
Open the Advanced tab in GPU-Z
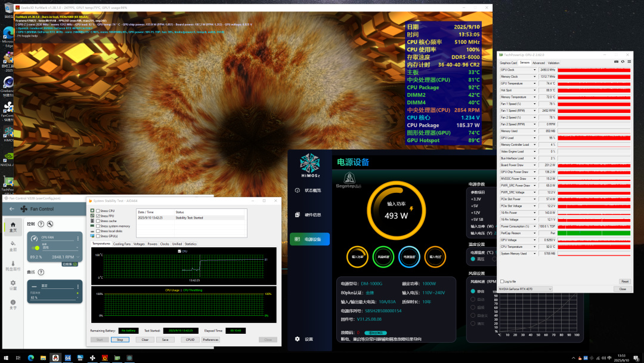tap(538, 63)
